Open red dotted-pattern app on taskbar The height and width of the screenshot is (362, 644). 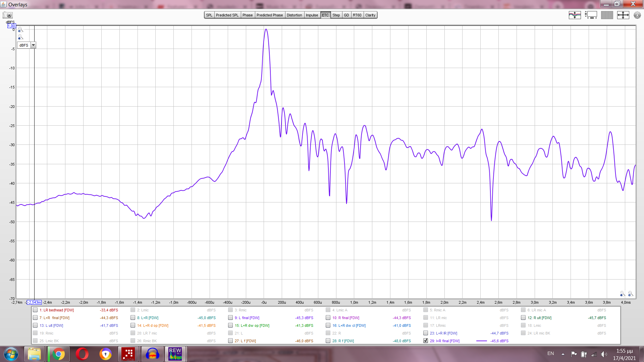pos(128,354)
